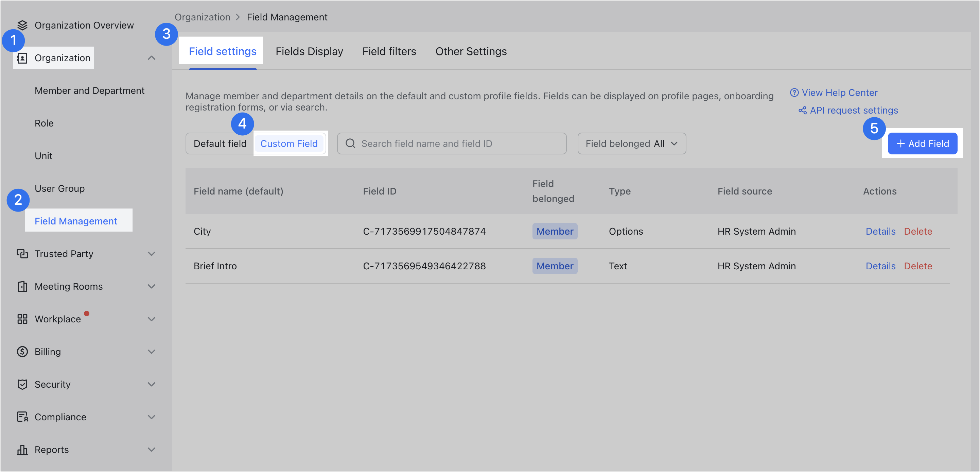This screenshot has height=472, width=980.
Task: Click the Security shield icon
Action: [22, 384]
